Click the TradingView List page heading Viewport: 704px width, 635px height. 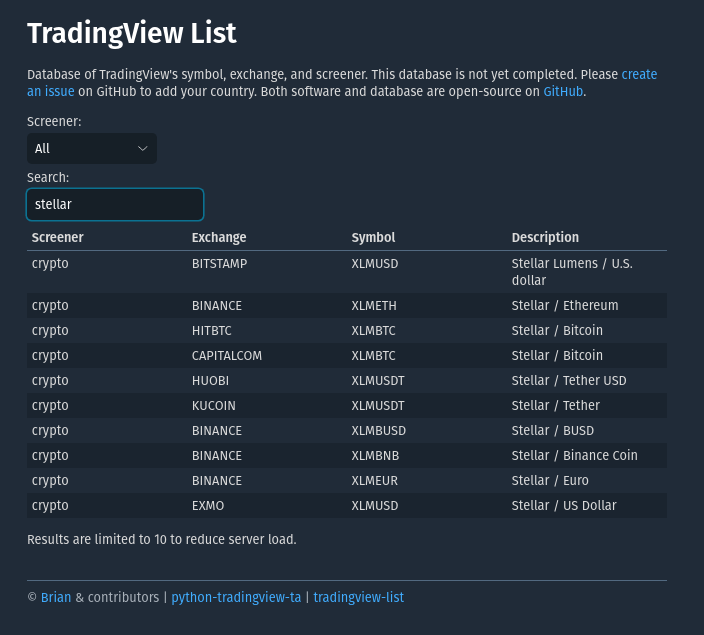coord(132,33)
